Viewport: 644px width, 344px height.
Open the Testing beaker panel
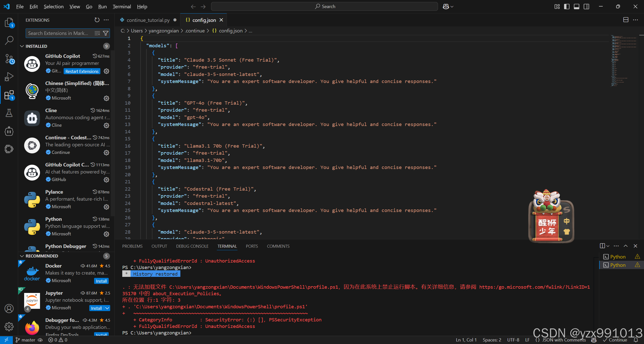[x=9, y=113]
